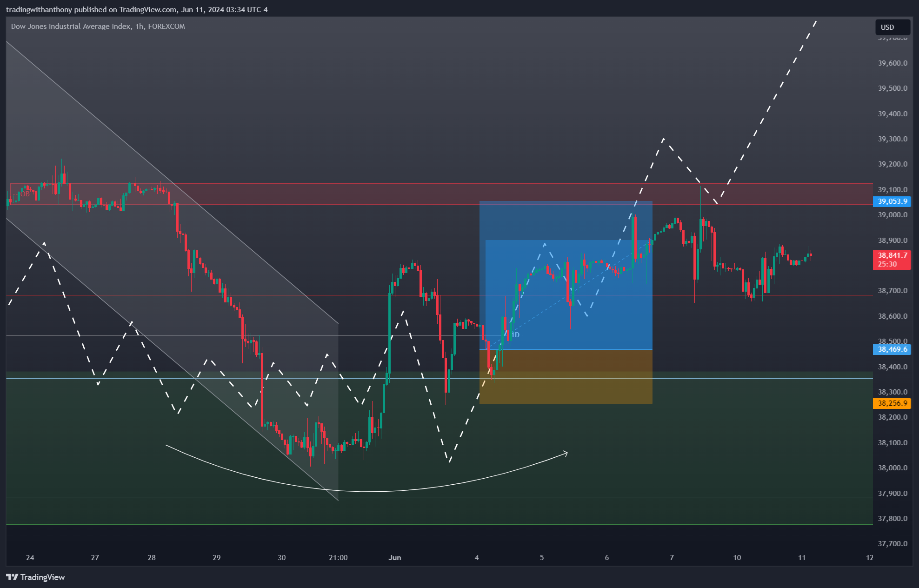Image resolution: width=919 pixels, height=588 pixels.
Task: Click the 24 date axis label
Action: pos(30,558)
